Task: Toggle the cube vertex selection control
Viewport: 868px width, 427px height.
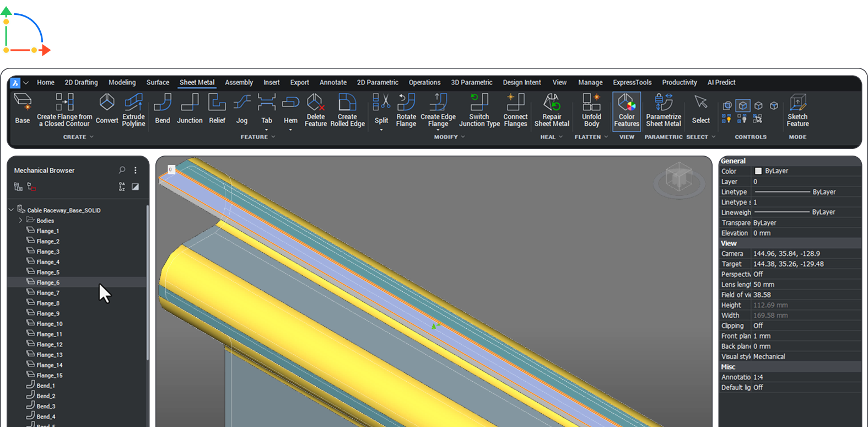Action: pyautogui.click(x=774, y=105)
